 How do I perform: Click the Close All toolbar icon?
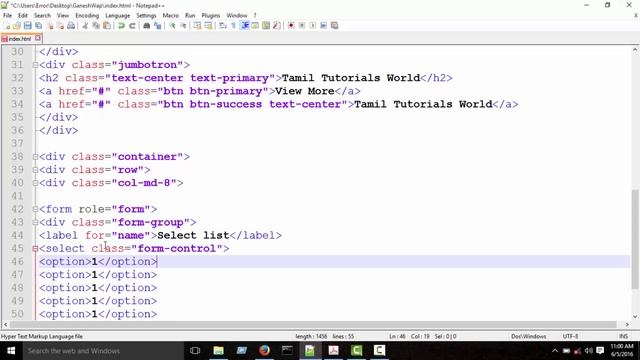coord(60,26)
